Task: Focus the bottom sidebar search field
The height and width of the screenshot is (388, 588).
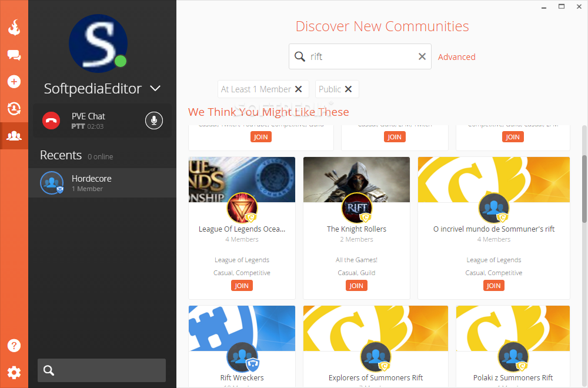Action: pyautogui.click(x=102, y=370)
